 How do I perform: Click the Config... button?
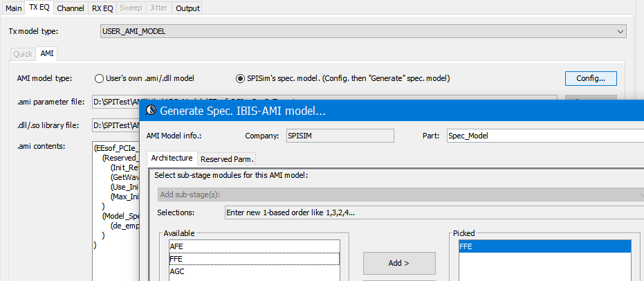coord(591,78)
